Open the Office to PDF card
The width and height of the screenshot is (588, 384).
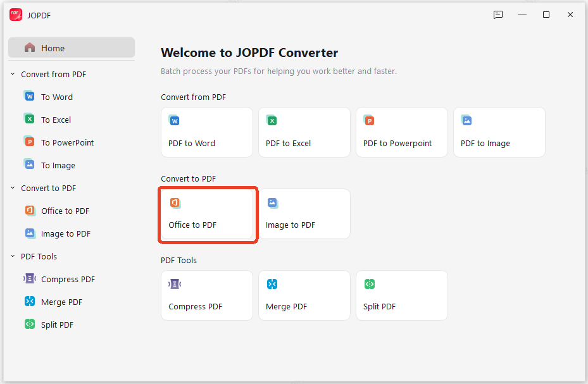tap(207, 214)
